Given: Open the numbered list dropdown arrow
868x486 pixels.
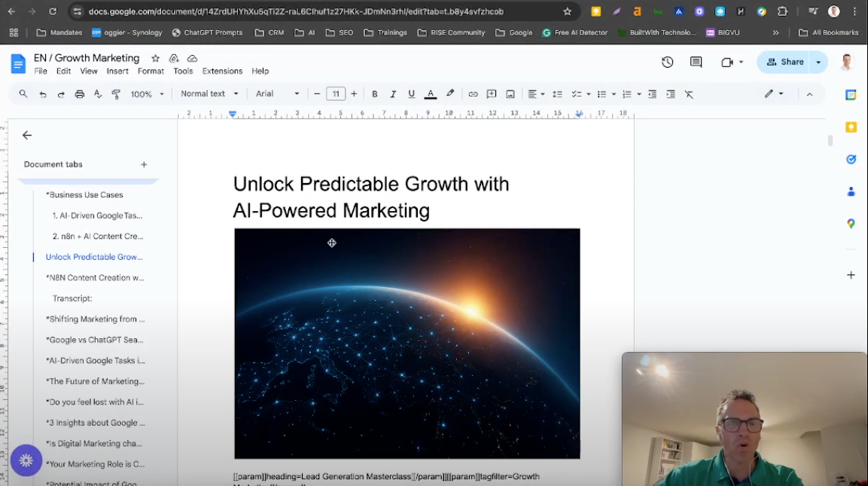Looking at the screenshot, I should pyautogui.click(x=639, y=94).
